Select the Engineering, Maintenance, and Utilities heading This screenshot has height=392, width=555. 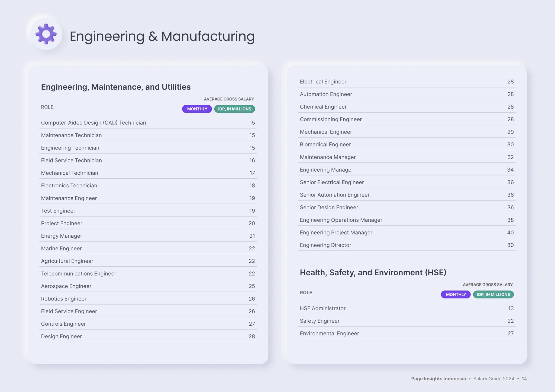coord(116,87)
